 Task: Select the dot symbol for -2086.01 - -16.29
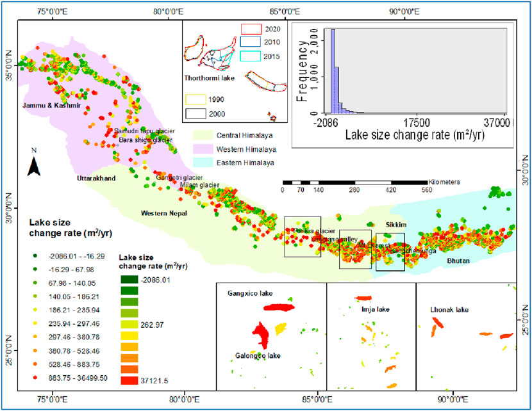tap(36, 256)
